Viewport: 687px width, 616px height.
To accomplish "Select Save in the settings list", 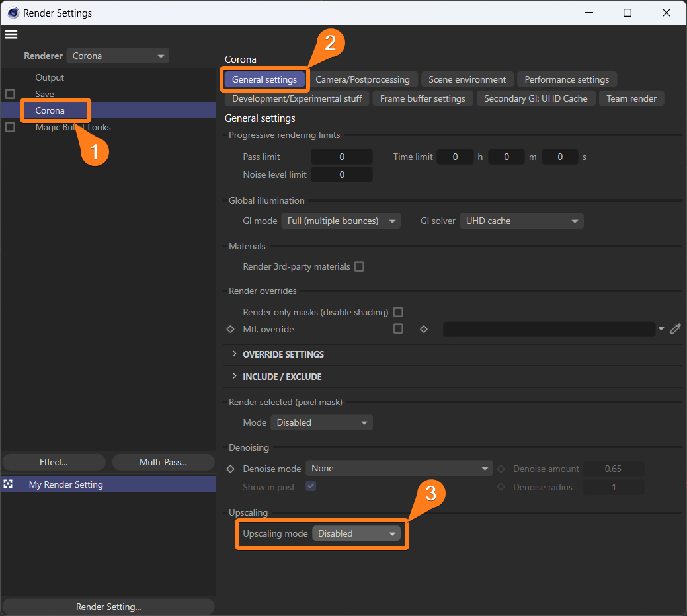I will pyautogui.click(x=45, y=94).
